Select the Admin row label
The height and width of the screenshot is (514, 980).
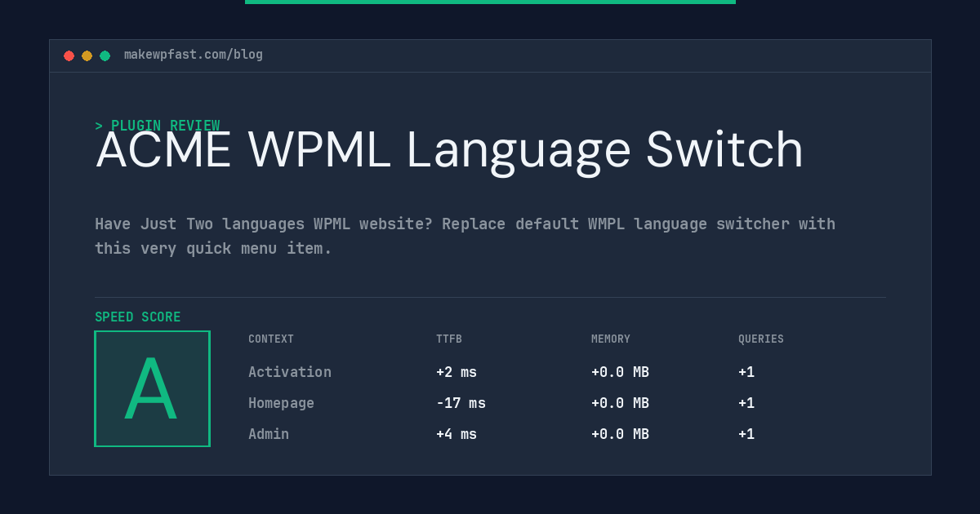click(x=269, y=434)
